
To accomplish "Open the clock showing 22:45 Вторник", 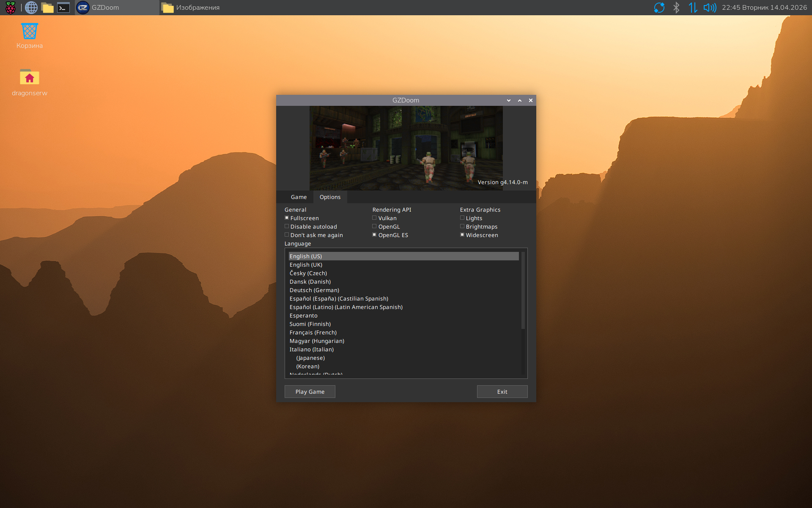I will (764, 8).
